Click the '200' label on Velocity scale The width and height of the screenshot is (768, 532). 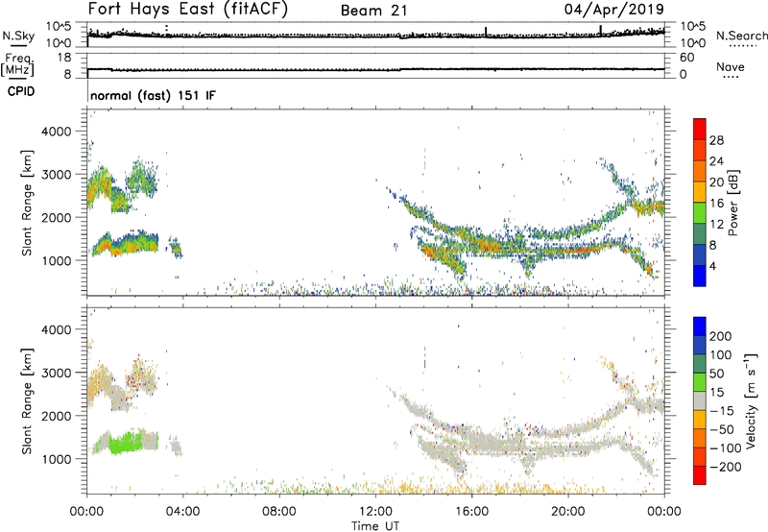(721, 336)
